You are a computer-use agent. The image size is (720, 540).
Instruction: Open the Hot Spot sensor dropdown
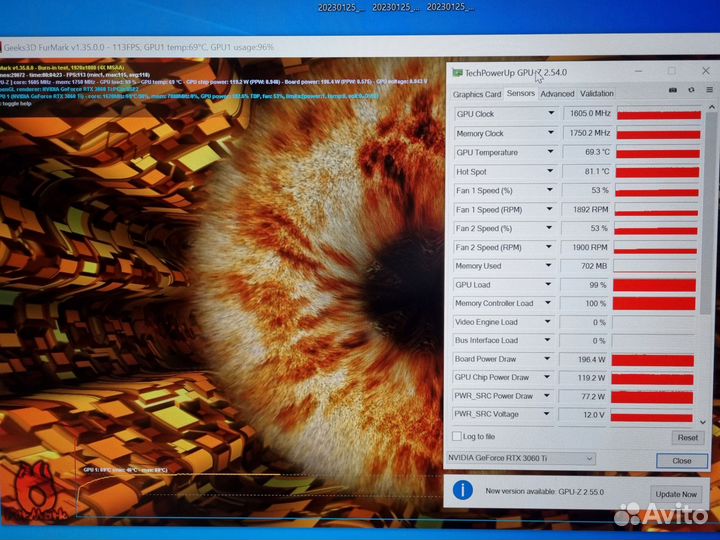click(x=550, y=171)
